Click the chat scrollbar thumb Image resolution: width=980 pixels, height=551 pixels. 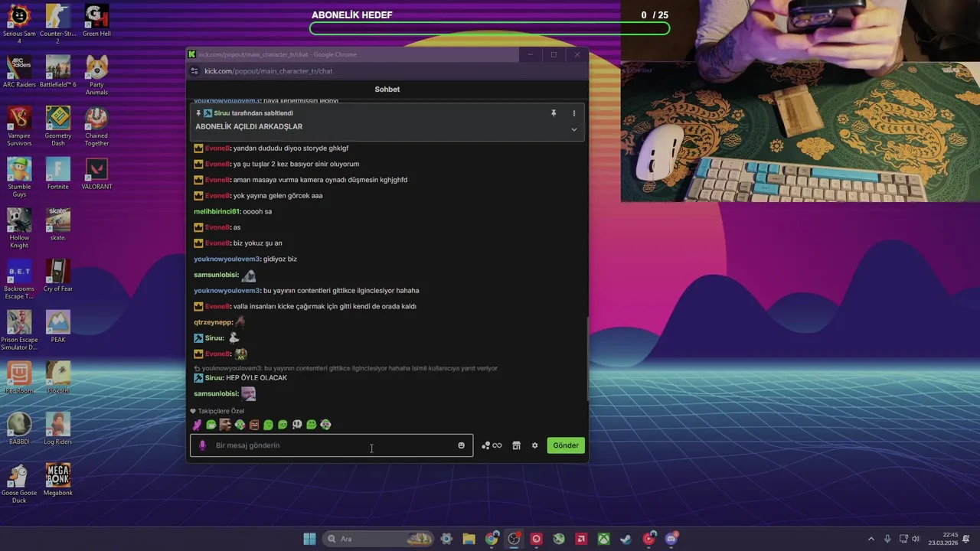[x=586, y=357]
